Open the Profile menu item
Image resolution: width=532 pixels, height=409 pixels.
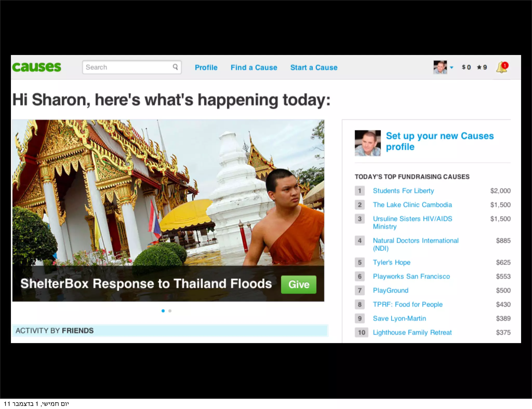[x=206, y=67]
